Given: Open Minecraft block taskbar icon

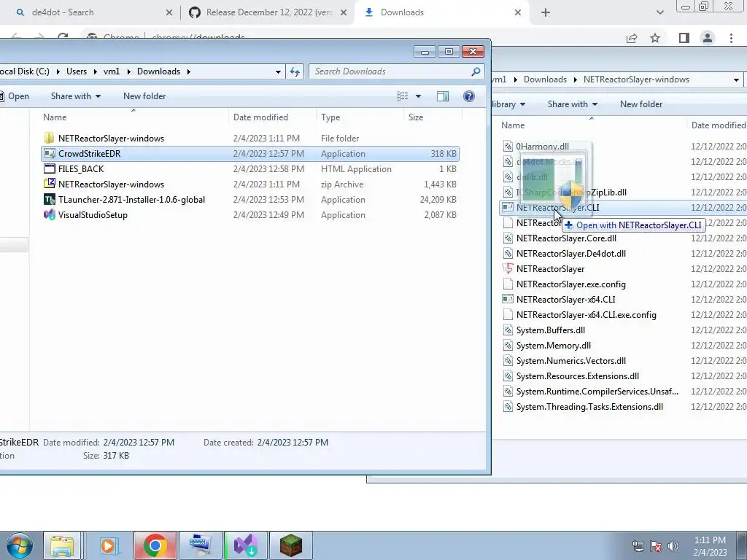Looking at the screenshot, I should tap(291, 545).
